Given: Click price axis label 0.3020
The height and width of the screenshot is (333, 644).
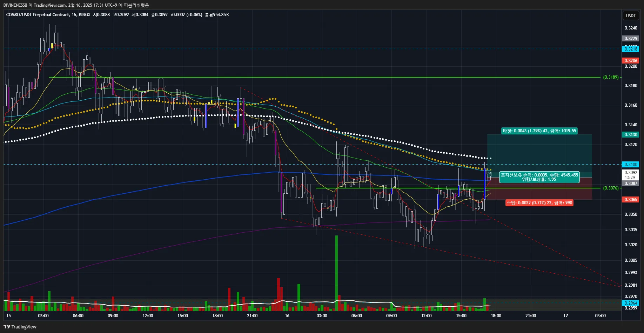Looking at the screenshot, I should [631, 245].
